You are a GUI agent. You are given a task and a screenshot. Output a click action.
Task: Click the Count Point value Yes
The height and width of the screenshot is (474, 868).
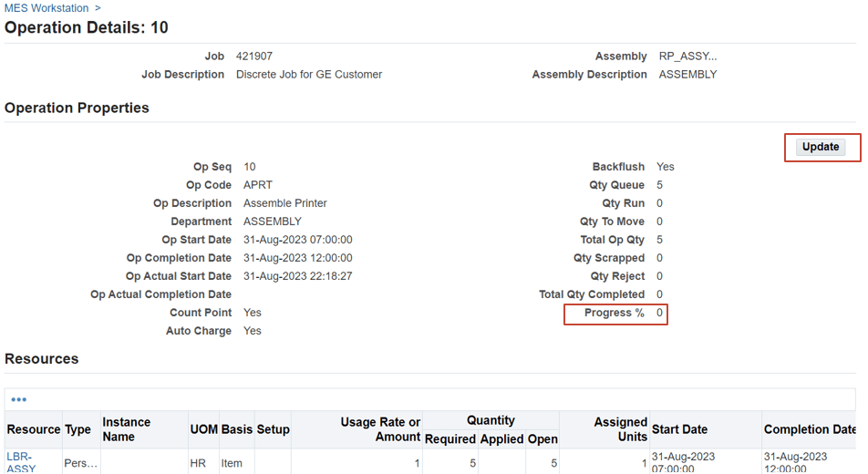(x=253, y=313)
